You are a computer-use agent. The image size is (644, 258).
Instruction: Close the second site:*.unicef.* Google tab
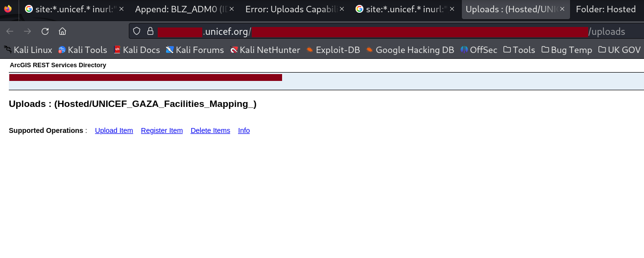click(452, 9)
